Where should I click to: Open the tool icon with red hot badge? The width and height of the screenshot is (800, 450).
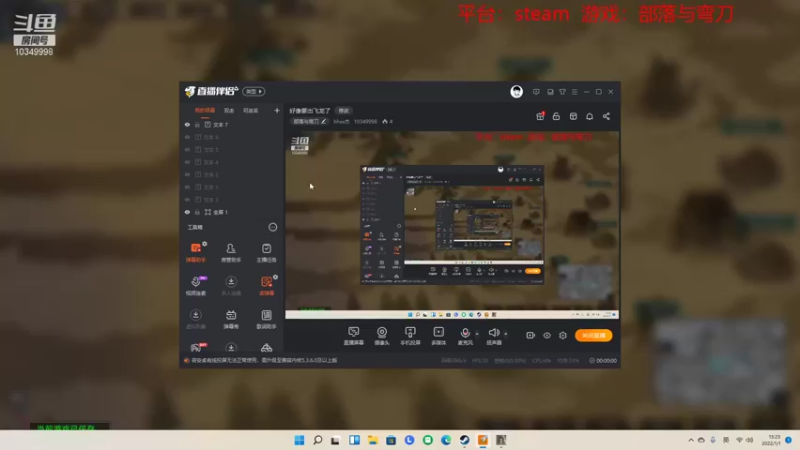coord(197,347)
